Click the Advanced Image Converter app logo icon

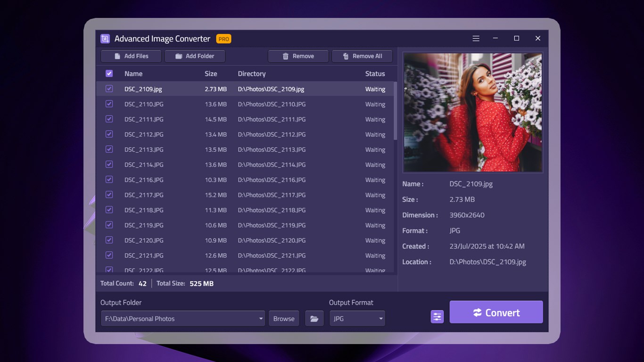coord(105,39)
